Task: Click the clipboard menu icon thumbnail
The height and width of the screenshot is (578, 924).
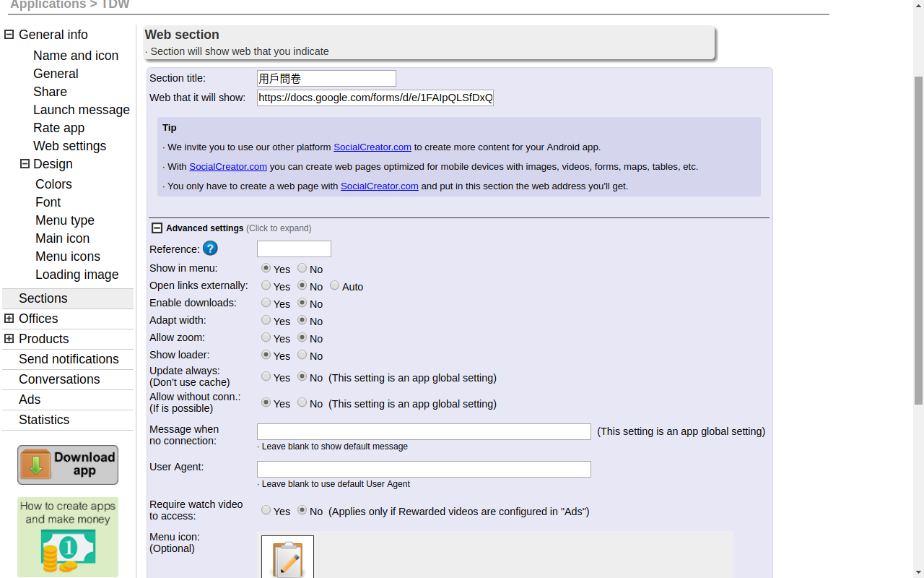Action: [287, 557]
